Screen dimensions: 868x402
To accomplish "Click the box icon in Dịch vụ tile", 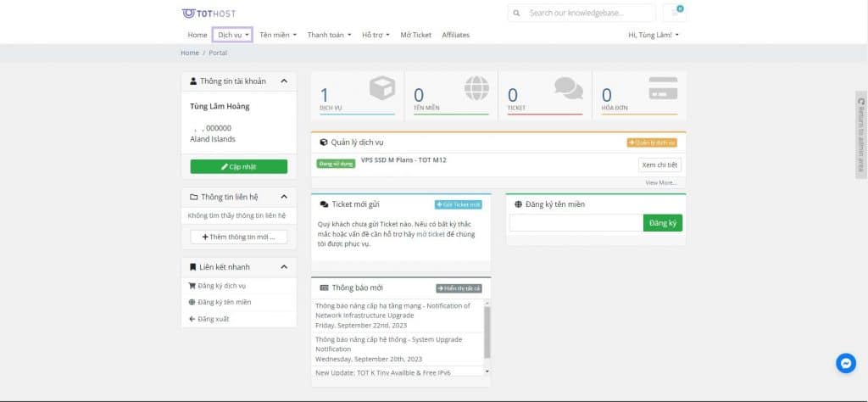I will tap(382, 88).
